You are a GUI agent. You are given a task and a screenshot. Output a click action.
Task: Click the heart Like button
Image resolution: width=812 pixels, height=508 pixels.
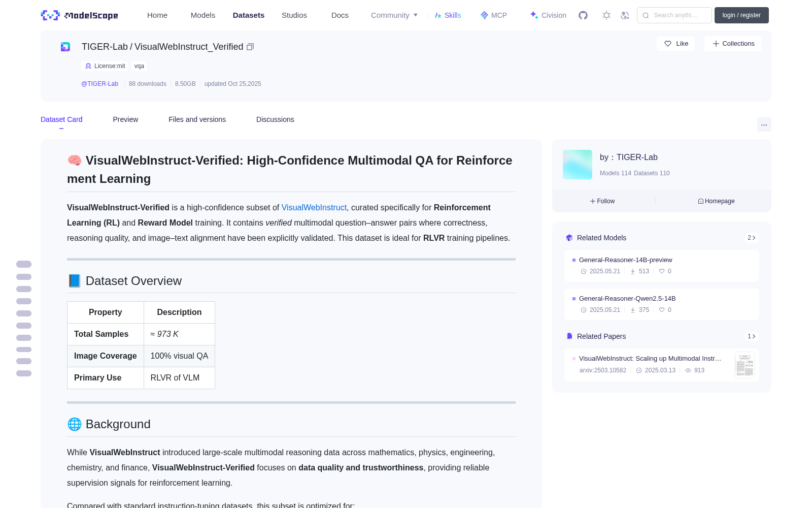click(x=675, y=44)
